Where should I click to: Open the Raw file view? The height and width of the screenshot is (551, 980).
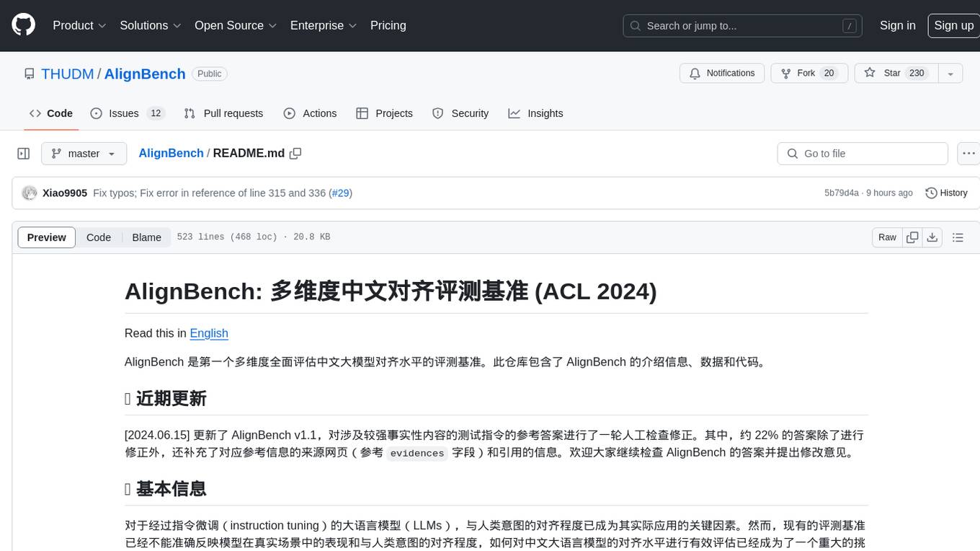[x=887, y=237]
